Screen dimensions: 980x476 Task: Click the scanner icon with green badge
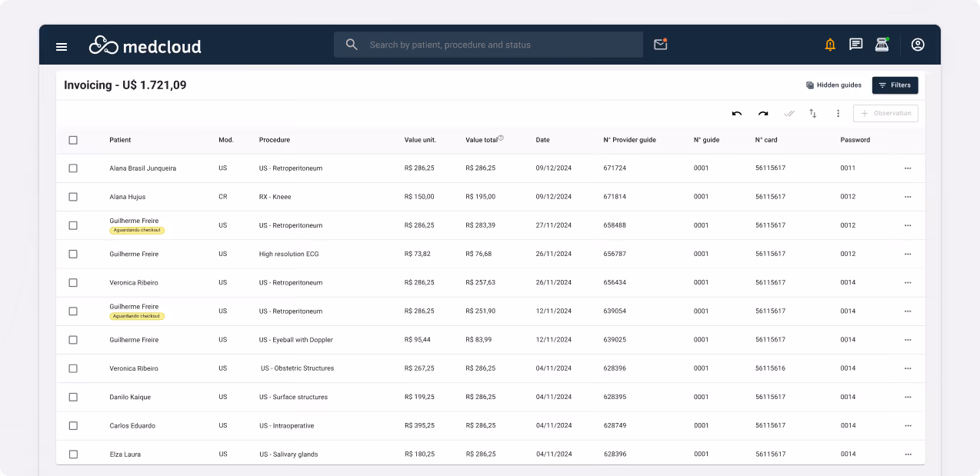[882, 44]
